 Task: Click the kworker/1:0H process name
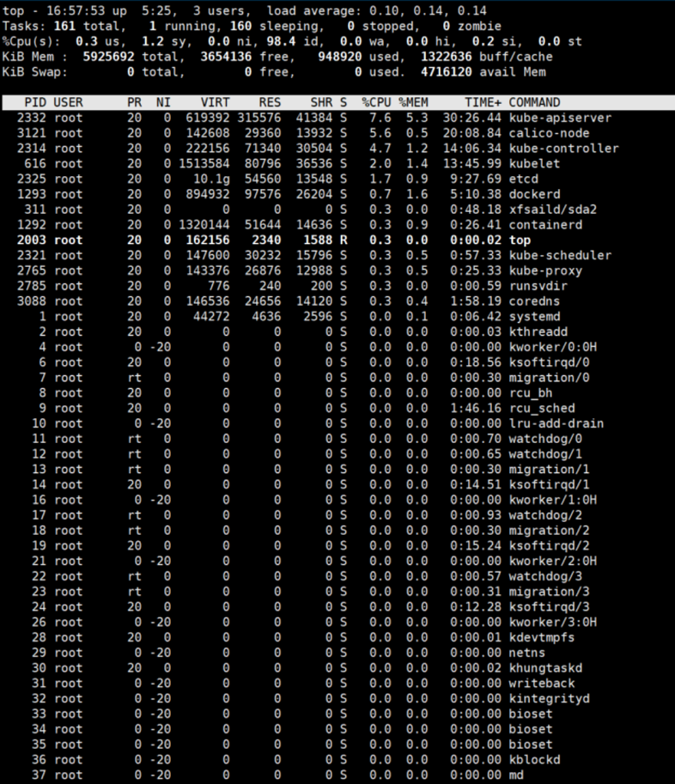552,500
